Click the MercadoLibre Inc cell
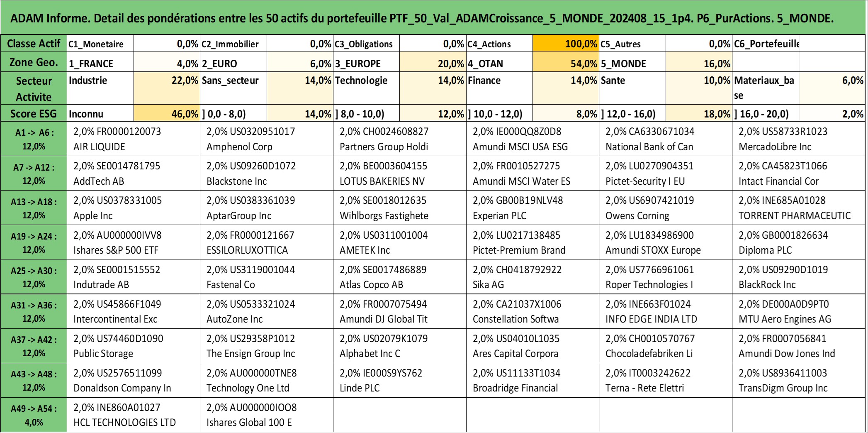868x433 pixels. pyautogui.click(x=799, y=139)
